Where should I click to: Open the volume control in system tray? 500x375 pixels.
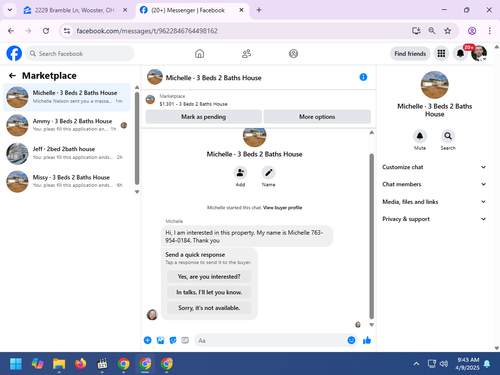444,364
